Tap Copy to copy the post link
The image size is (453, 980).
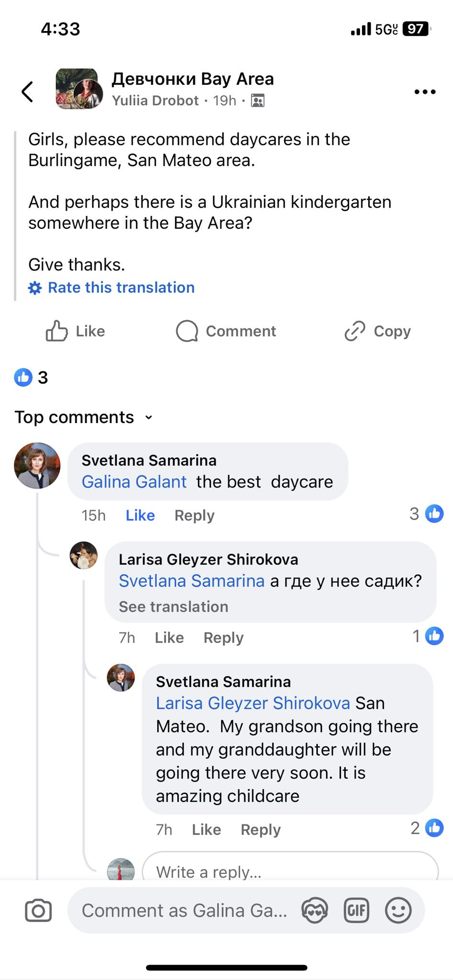[378, 331]
